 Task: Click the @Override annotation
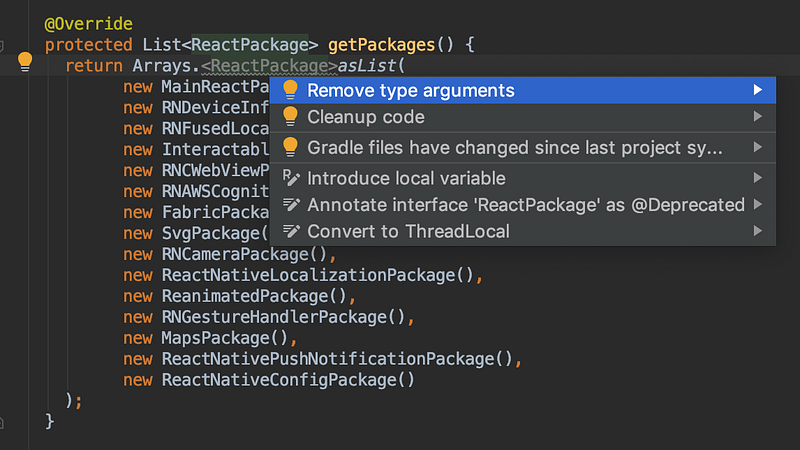click(88, 23)
